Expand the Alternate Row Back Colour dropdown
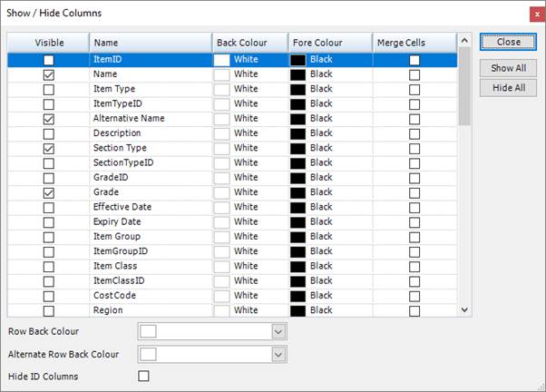 [x=278, y=354]
